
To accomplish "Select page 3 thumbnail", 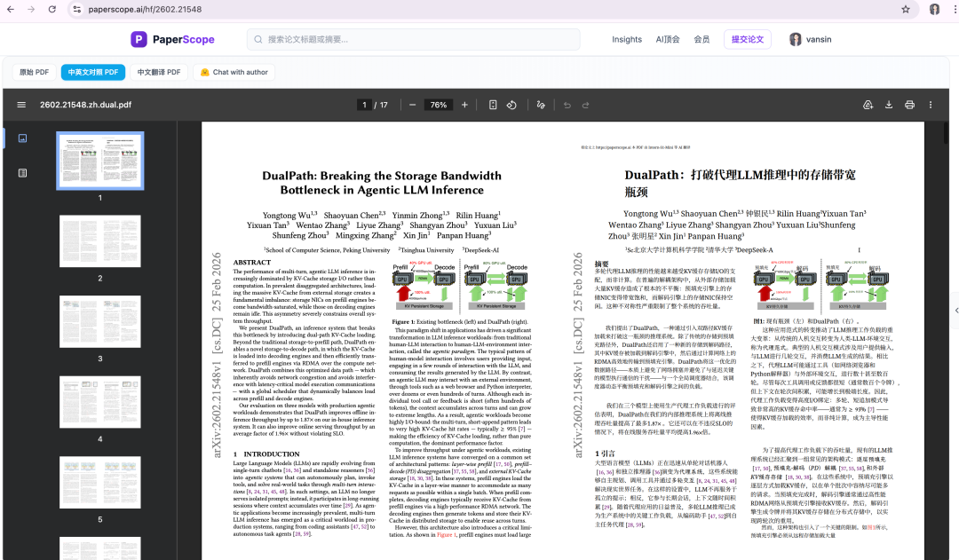I will click(100, 321).
